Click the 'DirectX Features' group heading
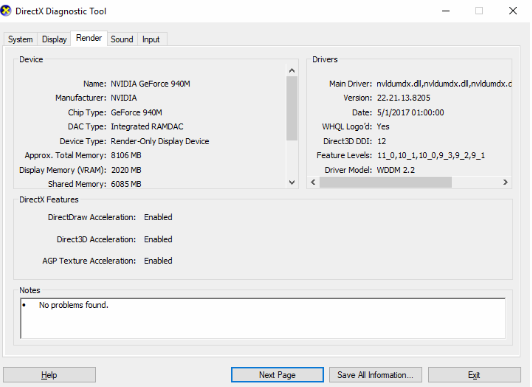 point(49,199)
